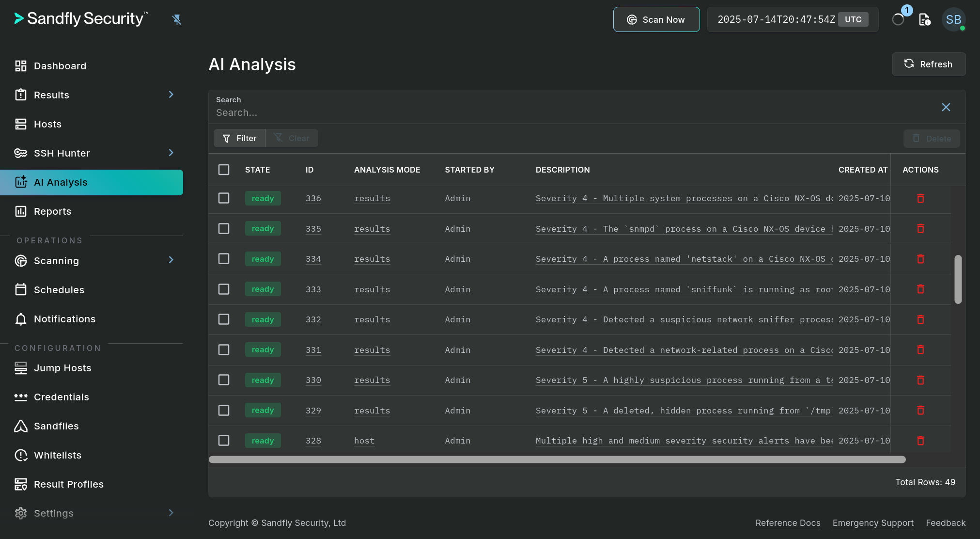The height and width of the screenshot is (539, 980).
Task: Open the Reports page
Action: pyautogui.click(x=92, y=211)
